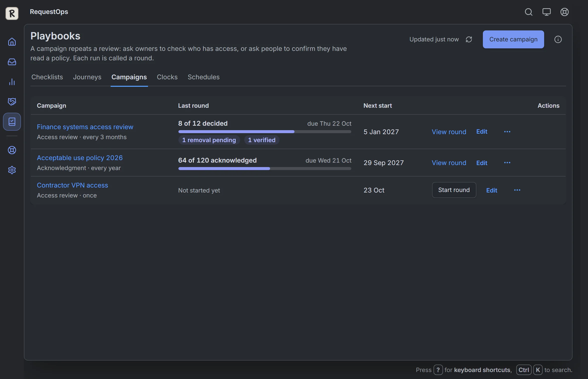Open the lifebuoy help sidebar icon

pos(12,150)
